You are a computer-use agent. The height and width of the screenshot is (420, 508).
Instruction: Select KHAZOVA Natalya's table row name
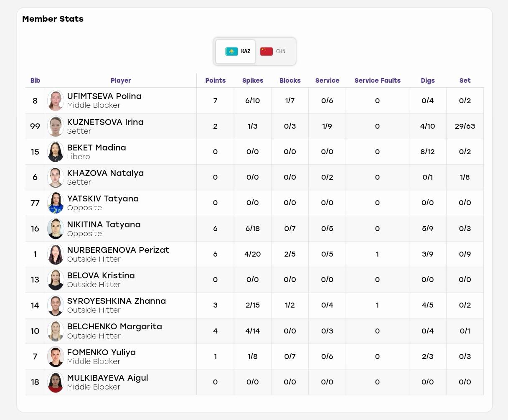pyautogui.click(x=105, y=173)
